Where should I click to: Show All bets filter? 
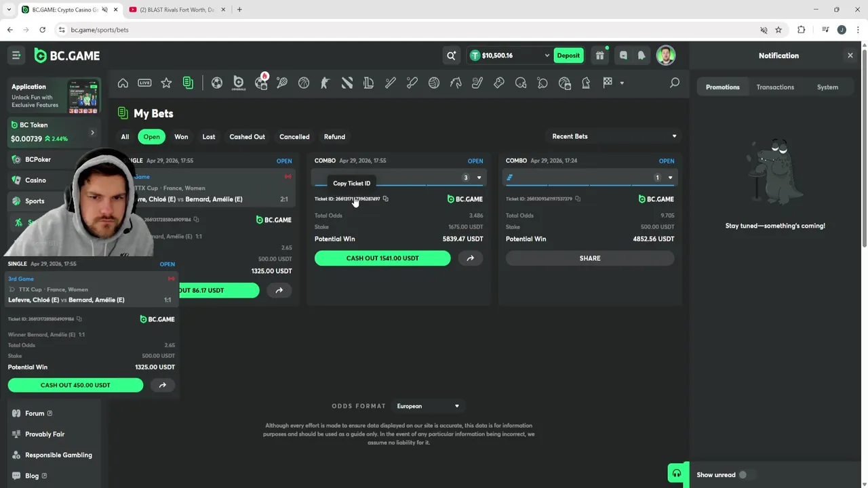click(x=125, y=137)
